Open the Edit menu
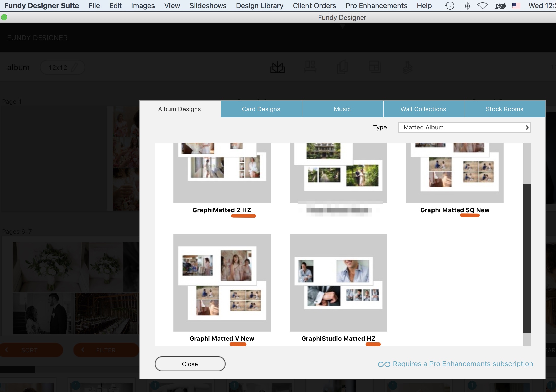Image resolution: width=556 pixels, height=392 pixels. tap(115, 6)
